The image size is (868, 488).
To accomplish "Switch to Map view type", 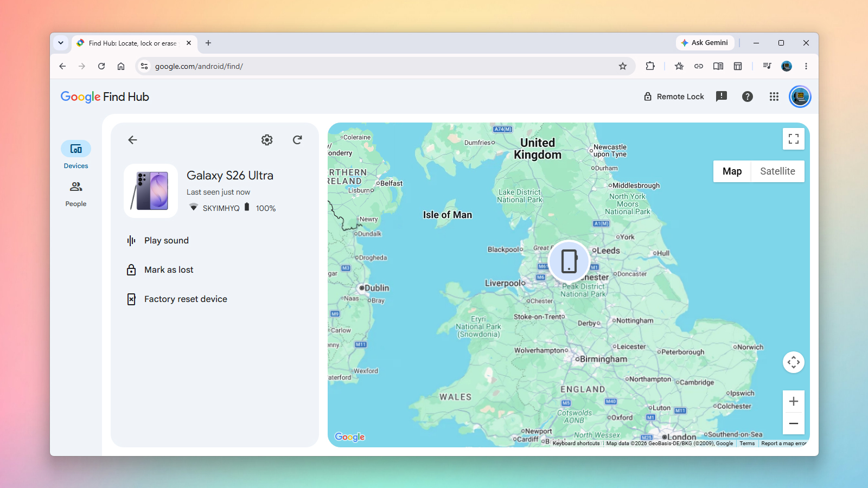I will (x=732, y=171).
